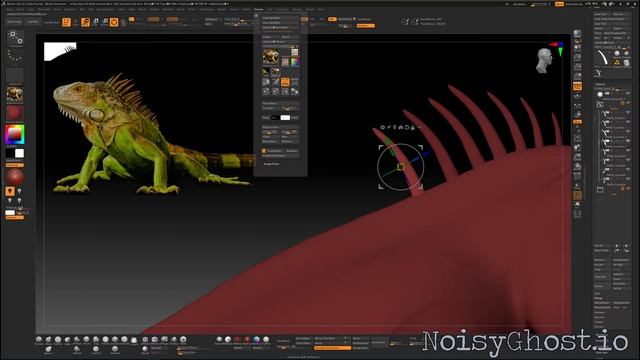Click the Home Page button
Image resolution: width=640 pixels, height=360 pixels.
point(14,22)
